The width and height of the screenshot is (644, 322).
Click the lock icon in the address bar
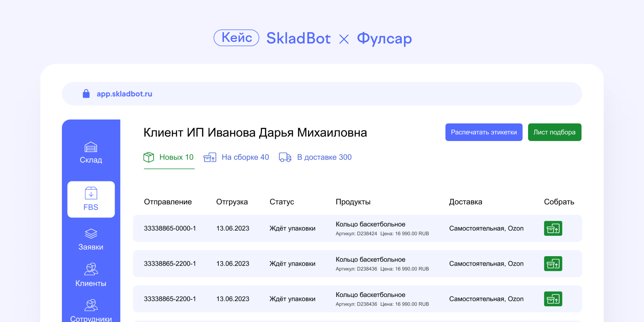click(86, 94)
